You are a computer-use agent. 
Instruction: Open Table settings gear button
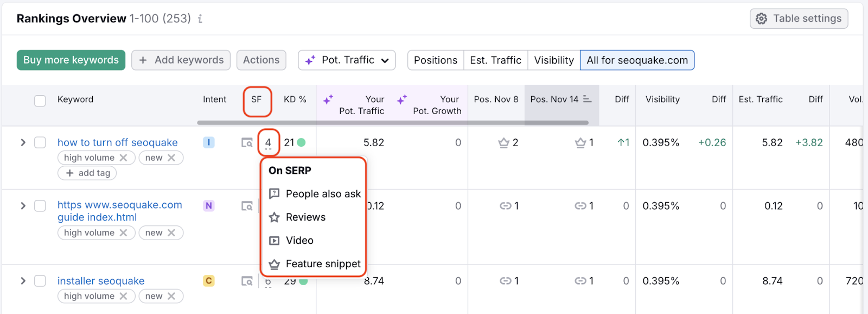tap(799, 18)
